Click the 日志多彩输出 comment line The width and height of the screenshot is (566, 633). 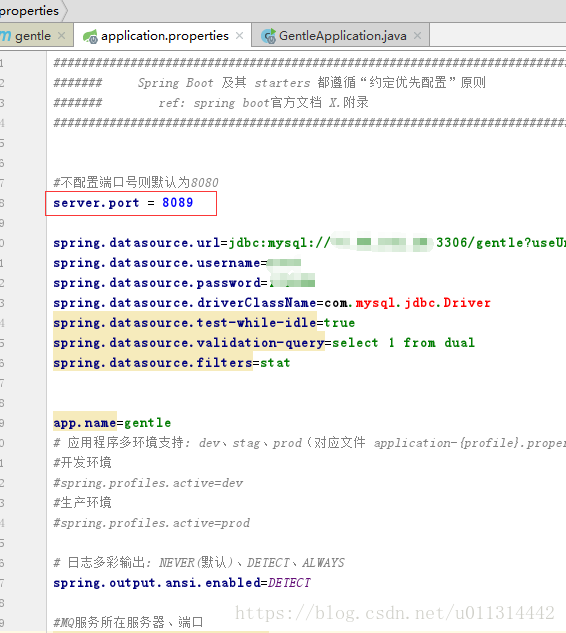click(x=199, y=563)
